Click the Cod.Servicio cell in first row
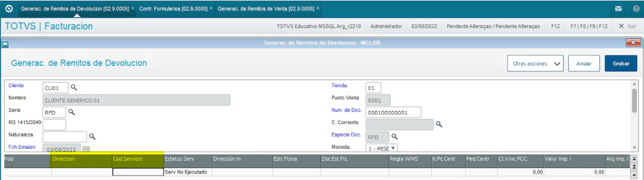 (x=138, y=172)
